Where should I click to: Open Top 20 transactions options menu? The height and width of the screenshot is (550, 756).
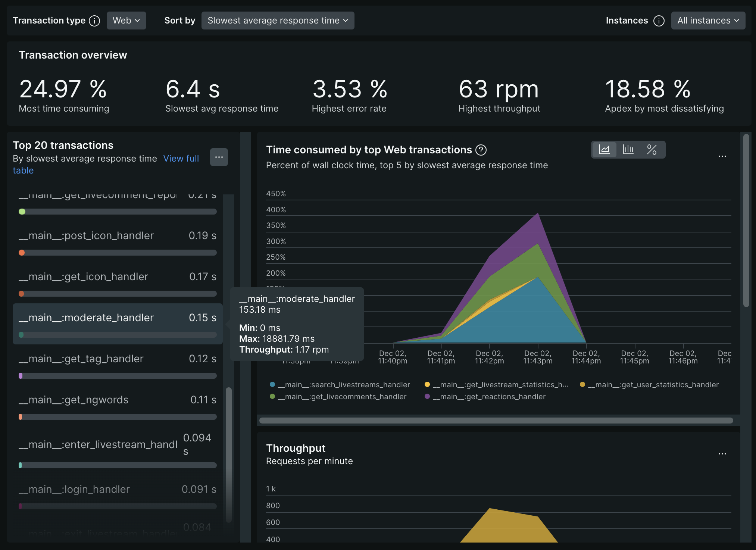coord(219,157)
